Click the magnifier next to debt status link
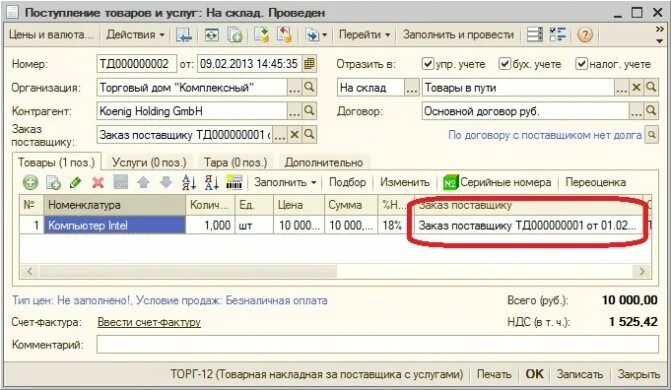 tap(651, 135)
